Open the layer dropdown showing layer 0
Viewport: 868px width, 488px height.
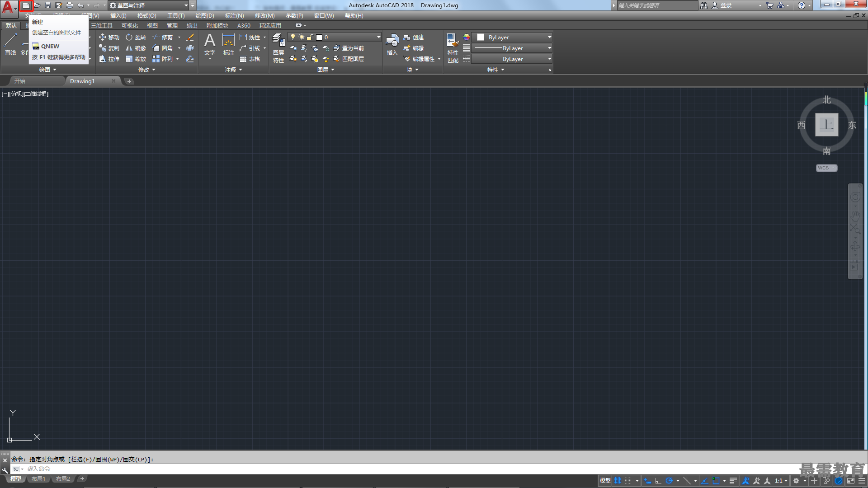(x=335, y=37)
